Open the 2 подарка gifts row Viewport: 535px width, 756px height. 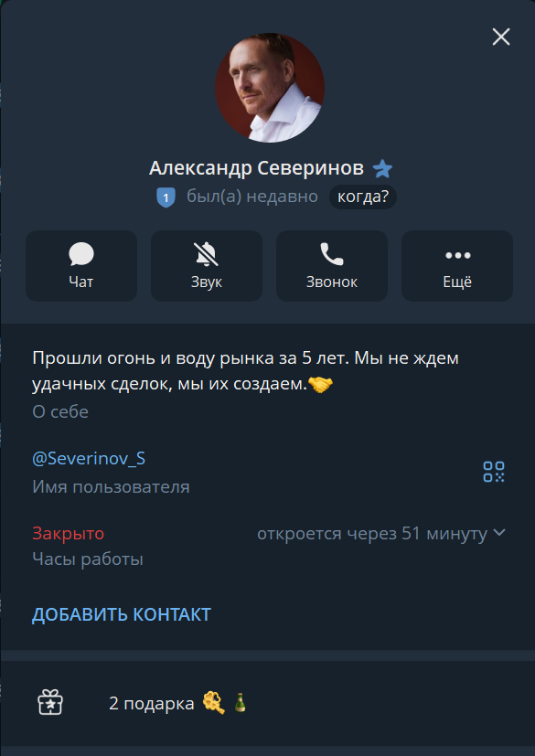coord(267,704)
